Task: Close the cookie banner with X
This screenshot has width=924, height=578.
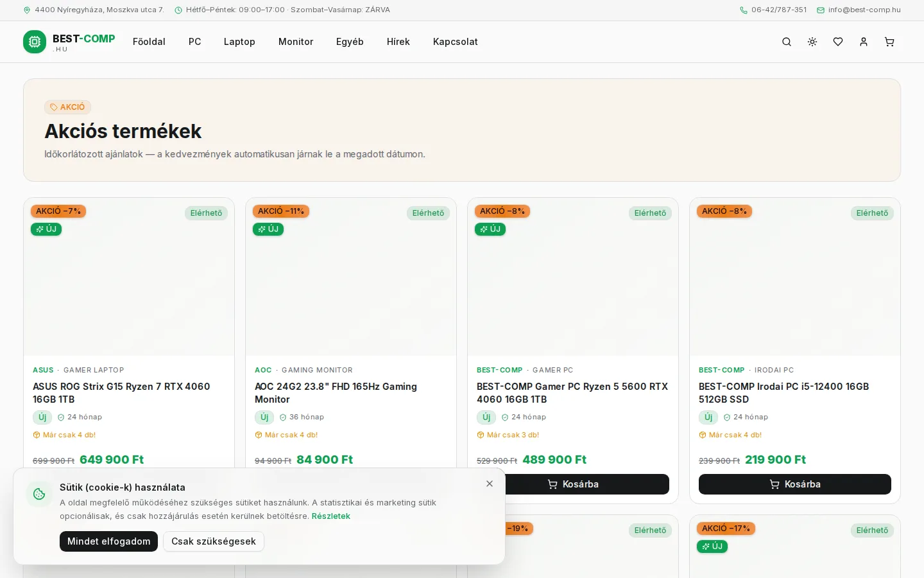Action: pos(490,484)
